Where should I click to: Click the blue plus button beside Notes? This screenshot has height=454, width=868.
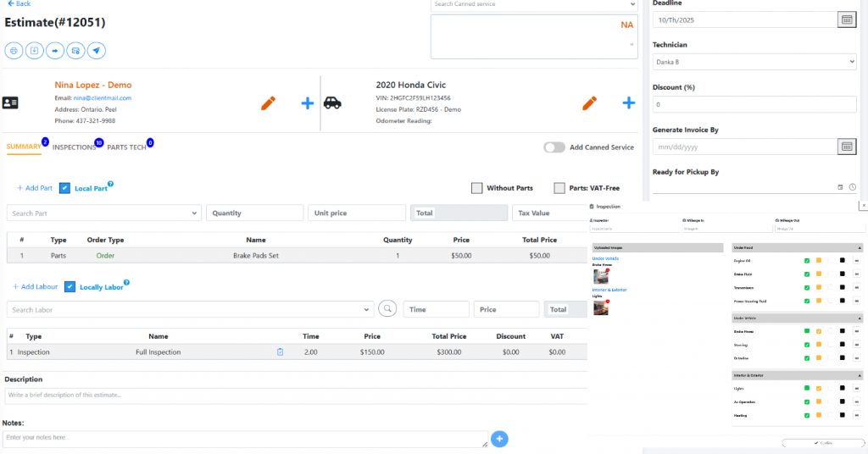pos(499,439)
